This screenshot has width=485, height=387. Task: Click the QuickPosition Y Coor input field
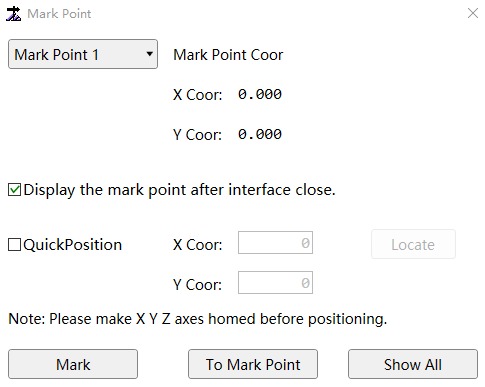(275, 283)
